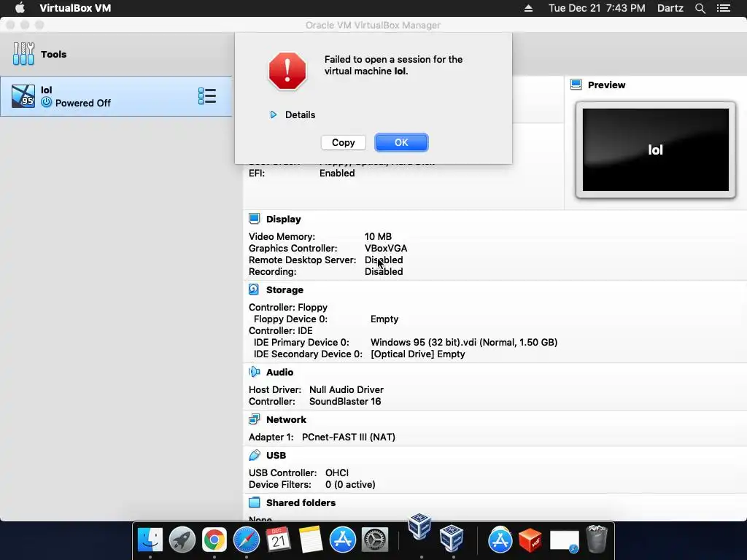The height and width of the screenshot is (560, 747).
Task: Click the Device Filters 0 (0 active) value
Action: (350, 484)
